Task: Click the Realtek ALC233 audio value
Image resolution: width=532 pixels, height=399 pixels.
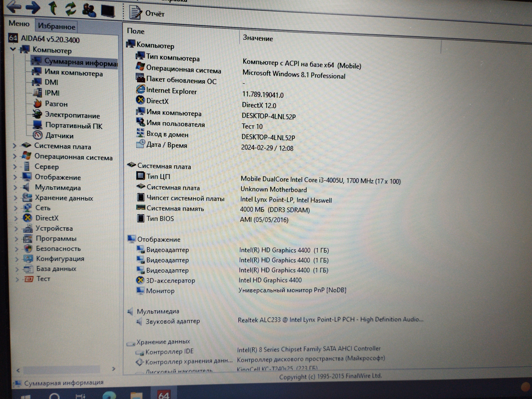Action: (x=330, y=319)
